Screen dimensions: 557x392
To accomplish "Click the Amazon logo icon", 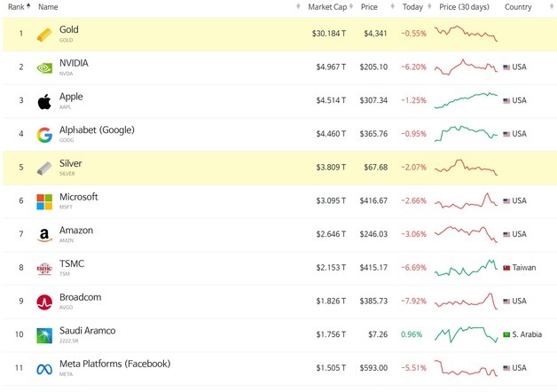I will [x=44, y=235].
